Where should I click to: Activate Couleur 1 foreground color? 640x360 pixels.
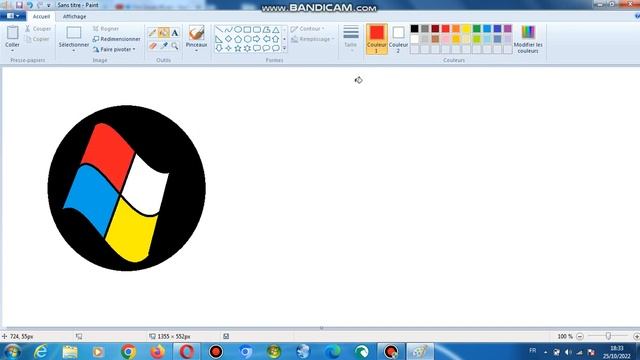coord(377,39)
